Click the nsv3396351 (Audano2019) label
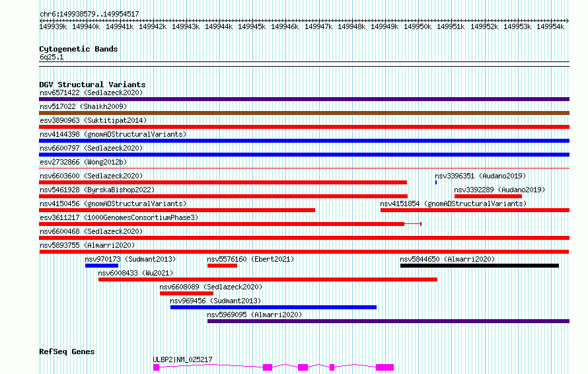This screenshot has height=374, width=588. [x=480, y=176]
